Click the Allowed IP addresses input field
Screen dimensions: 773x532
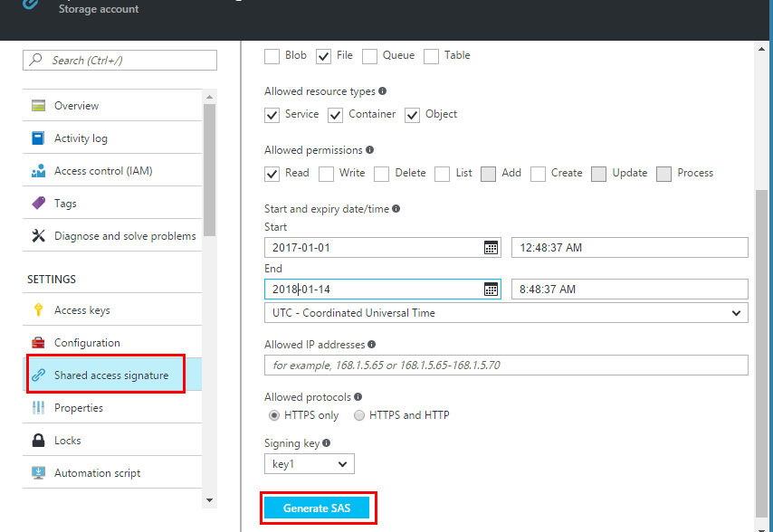(x=506, y=365)
